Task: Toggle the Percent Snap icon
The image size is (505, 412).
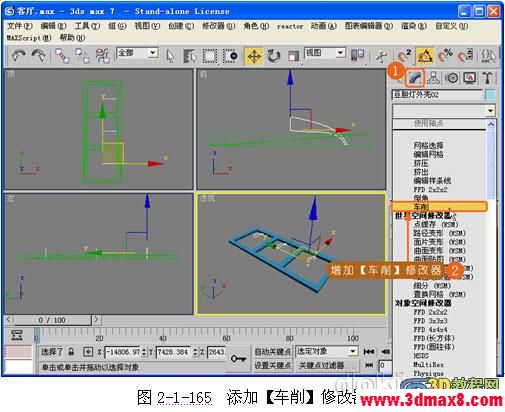Action: tap(445, 56)
